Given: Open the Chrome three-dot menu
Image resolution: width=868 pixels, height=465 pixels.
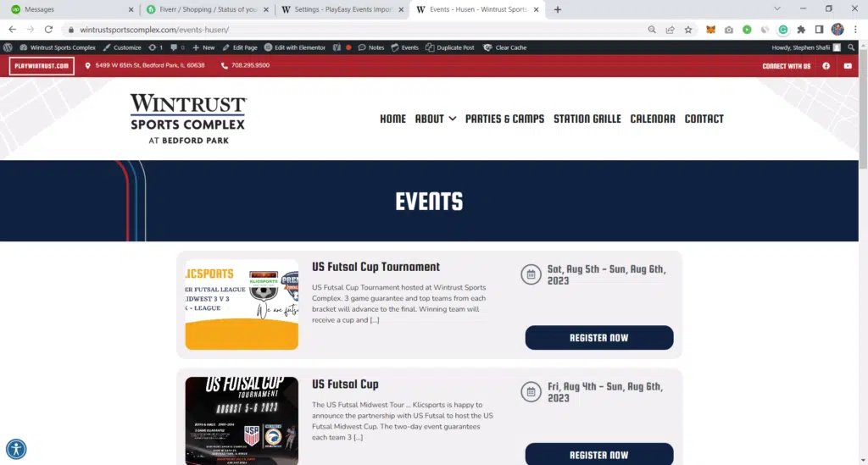Looking at the screenshot, I should click(x=854, y=29).
